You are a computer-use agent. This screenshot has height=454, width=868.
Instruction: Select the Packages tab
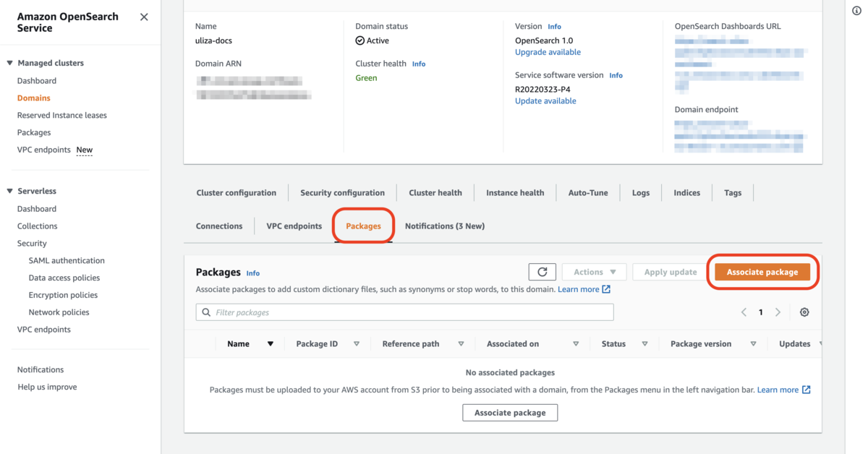(x=363, y=226)
